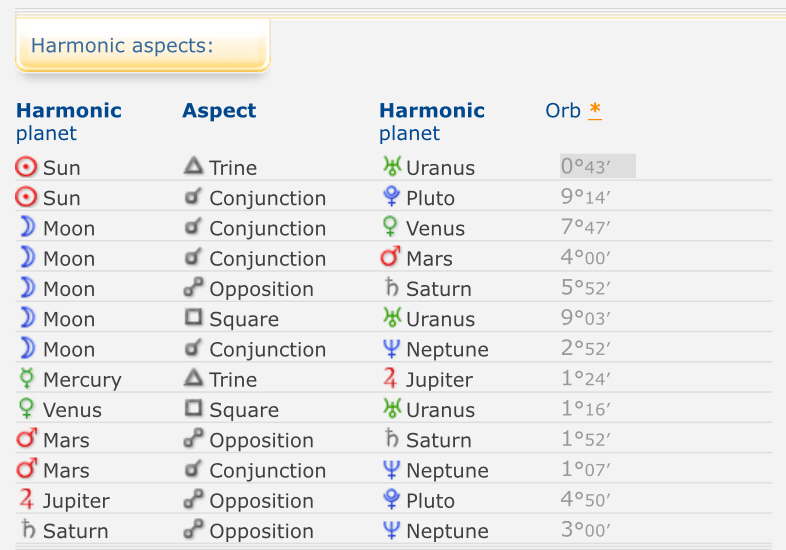Click the Pluto label in Jupiter Opposition row
This screenshot has height=550, width=786.
tap(430, 500)
